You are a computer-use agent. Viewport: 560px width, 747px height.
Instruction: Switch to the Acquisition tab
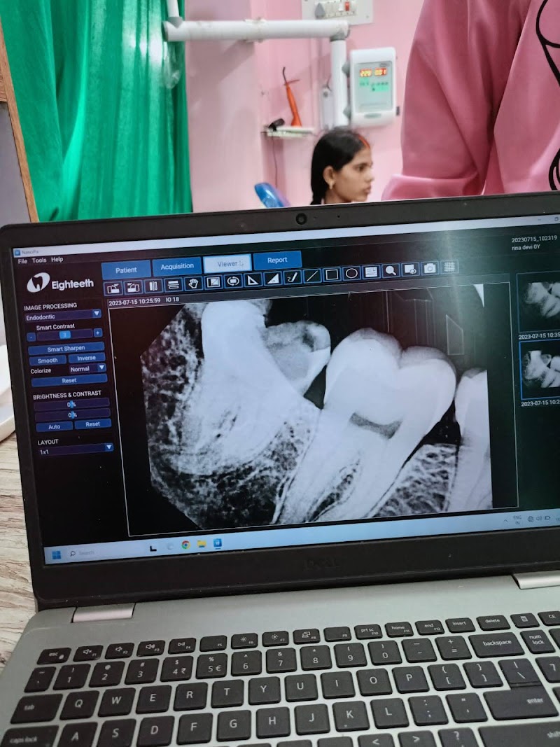click(177, 267)
